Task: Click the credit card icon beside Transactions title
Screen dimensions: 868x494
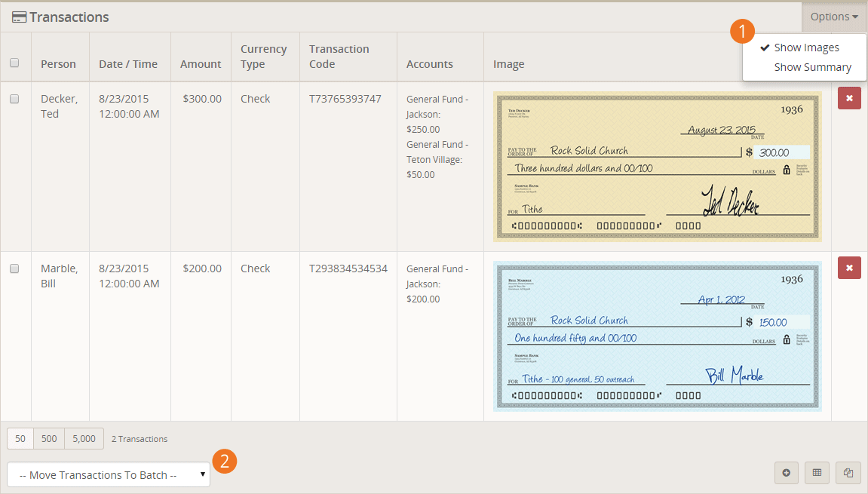Action: (x=20, y=17)
